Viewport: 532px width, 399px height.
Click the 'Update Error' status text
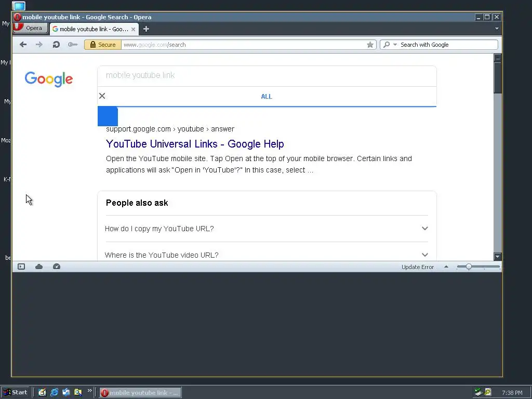(418, 267)
